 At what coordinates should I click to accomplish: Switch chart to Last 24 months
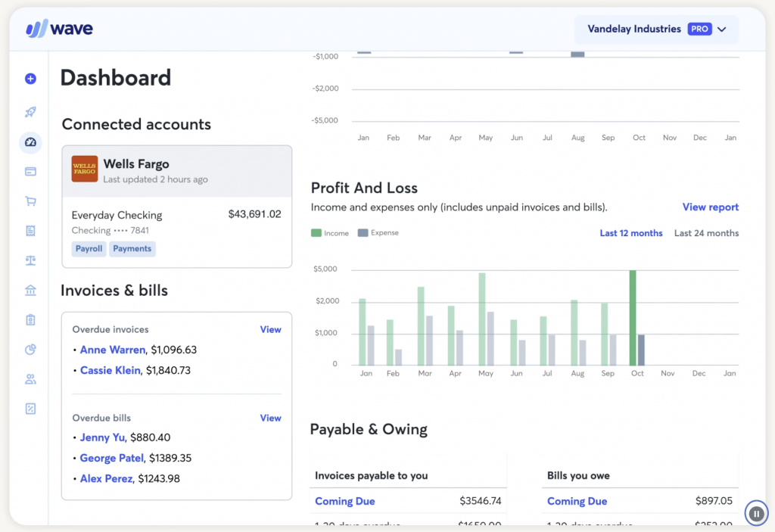(706, 233)
